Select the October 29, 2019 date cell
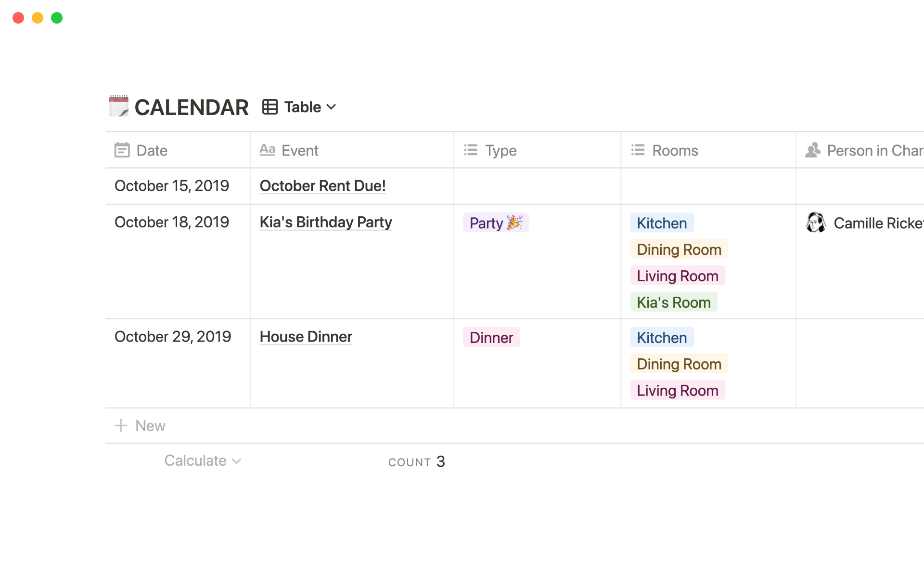 173,337
